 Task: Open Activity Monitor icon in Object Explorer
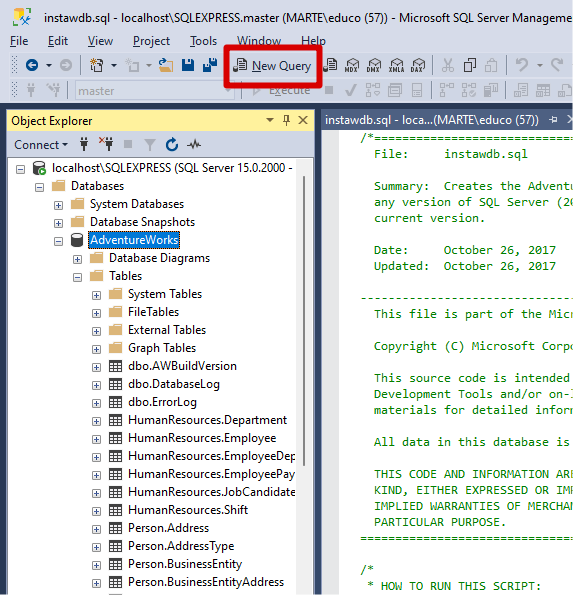[x=194, y=145]
